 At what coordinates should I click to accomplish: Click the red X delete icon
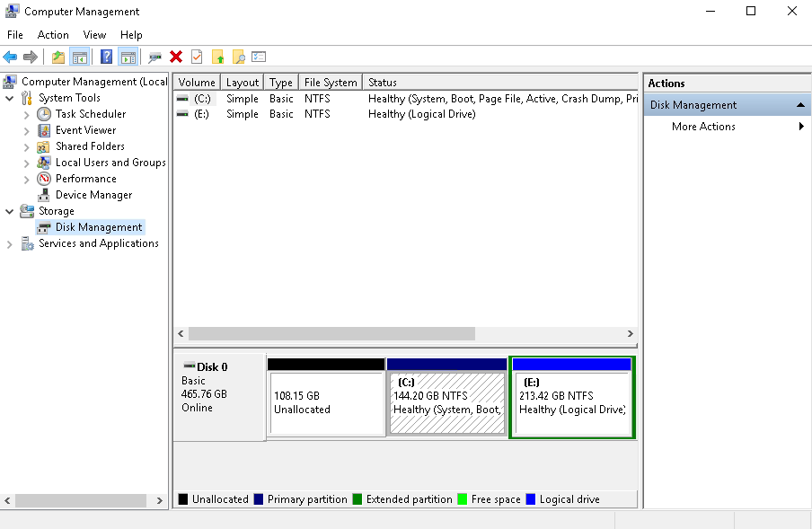point(176,57)
